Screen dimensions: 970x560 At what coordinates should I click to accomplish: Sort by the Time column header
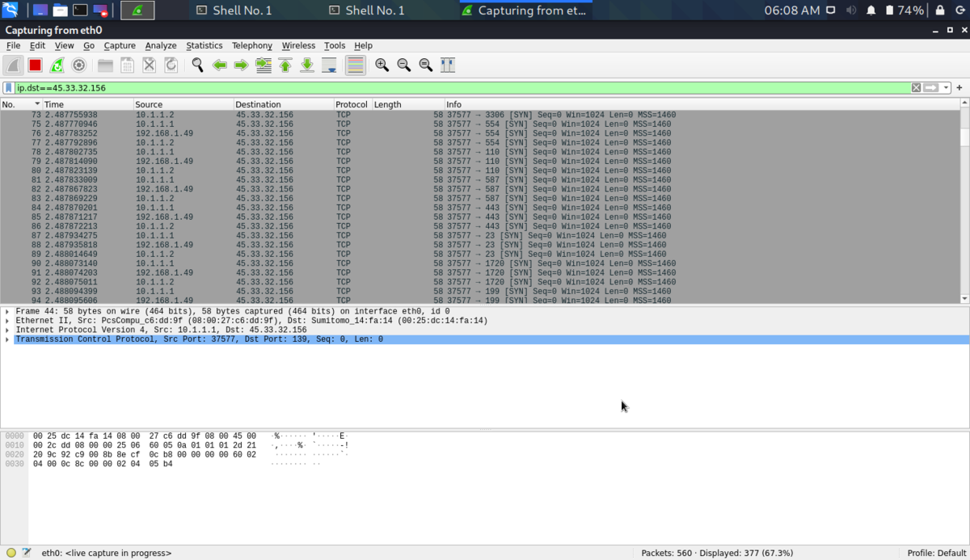87,104
